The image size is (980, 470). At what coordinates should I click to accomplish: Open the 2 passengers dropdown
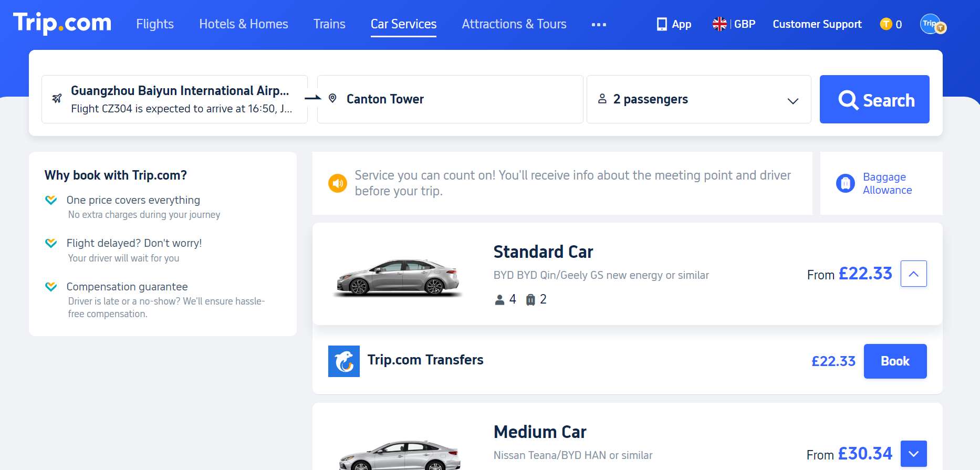[699, 99]
